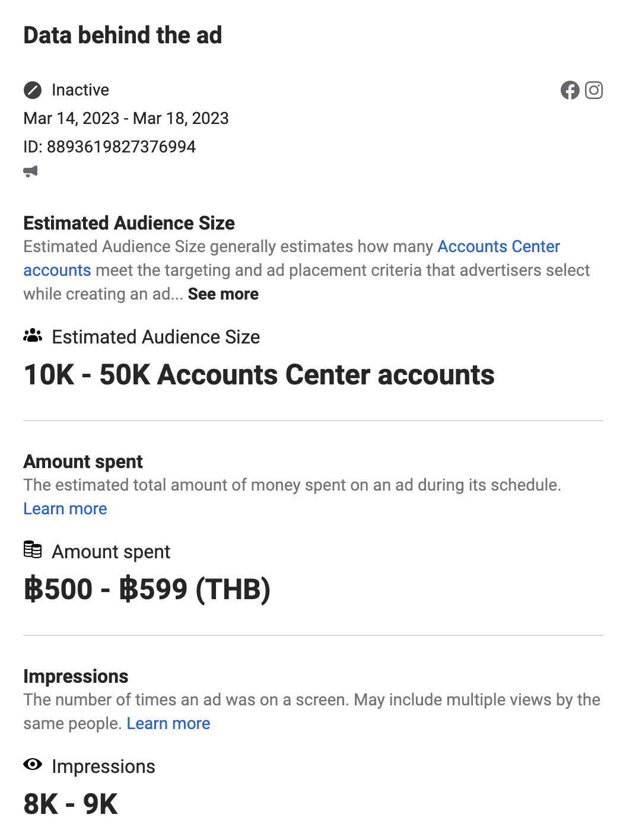This screenshot has width=623, height=840.
Task: Expand the description with See more
Action: (x=223, y=294)
